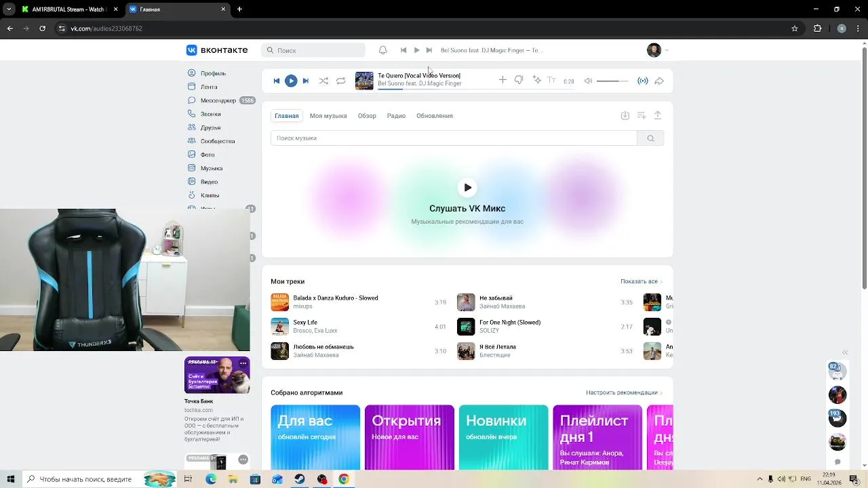Open Мессенджер in the sidebar
868x488 pixels.
point(218,100)
